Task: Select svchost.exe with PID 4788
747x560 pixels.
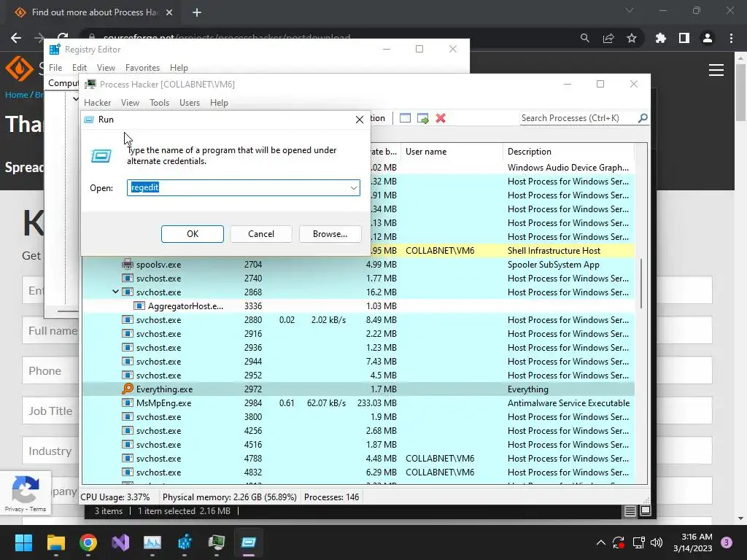Action: pos(358,459)
